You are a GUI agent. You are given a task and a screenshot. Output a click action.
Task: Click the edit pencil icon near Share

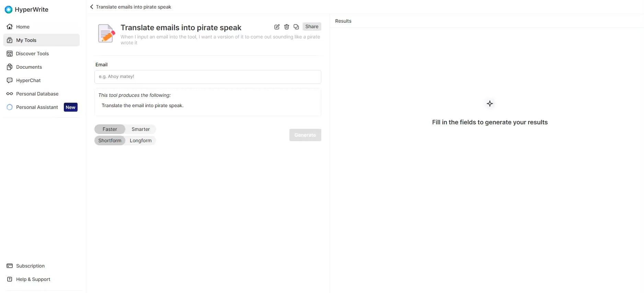pyautogui.click(x=277, y=27)
